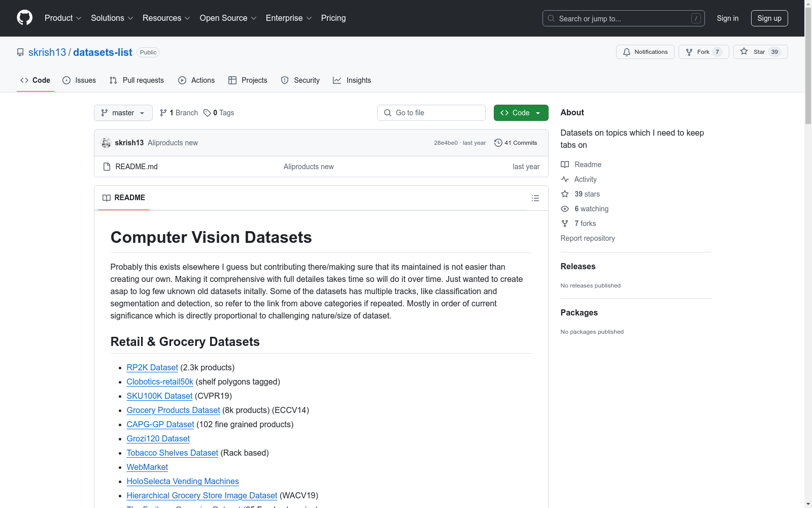Screen dimensions: 812x508
Task: View the 7 forks list
Action: pos(579,224)
